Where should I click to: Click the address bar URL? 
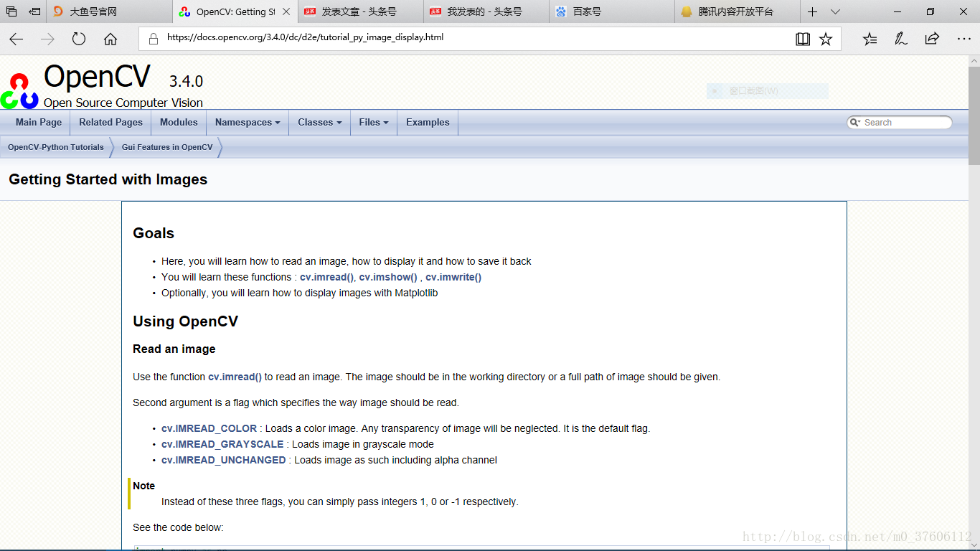(x=305, y=37)
